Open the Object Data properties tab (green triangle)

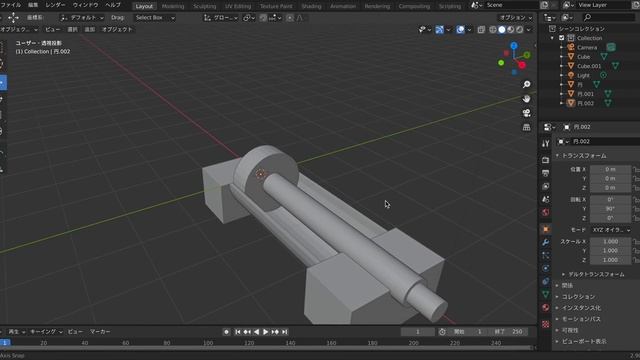click(x=546, y=294)
